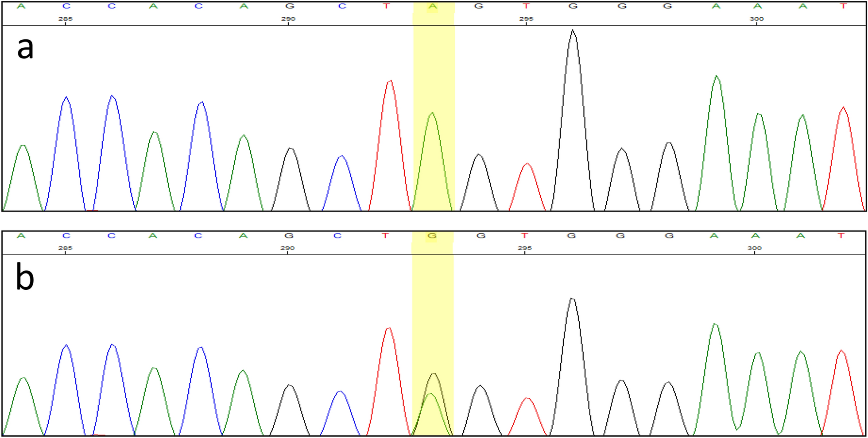Click the tallest black G peak in panel b

point(572,366)
